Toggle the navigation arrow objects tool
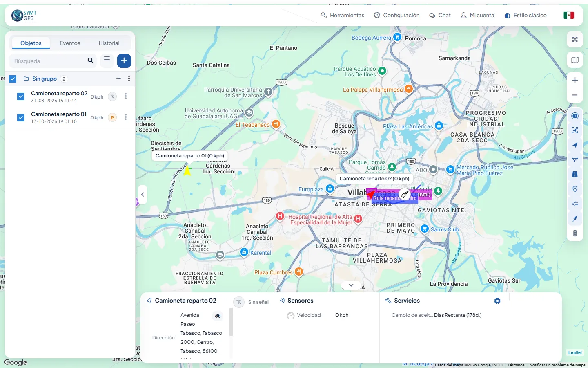The width and height of the screenshot is (588, 368). (575, 145)
